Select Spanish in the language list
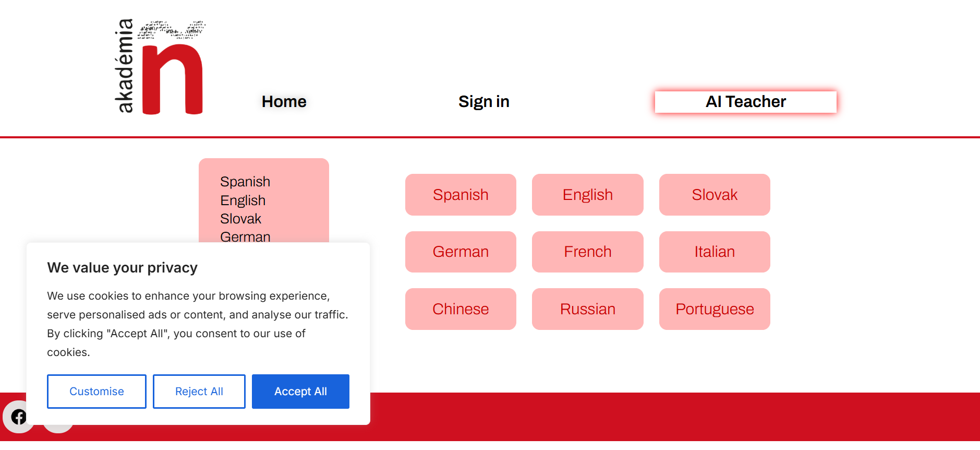980x450 pixels. [x=245, y=182]
